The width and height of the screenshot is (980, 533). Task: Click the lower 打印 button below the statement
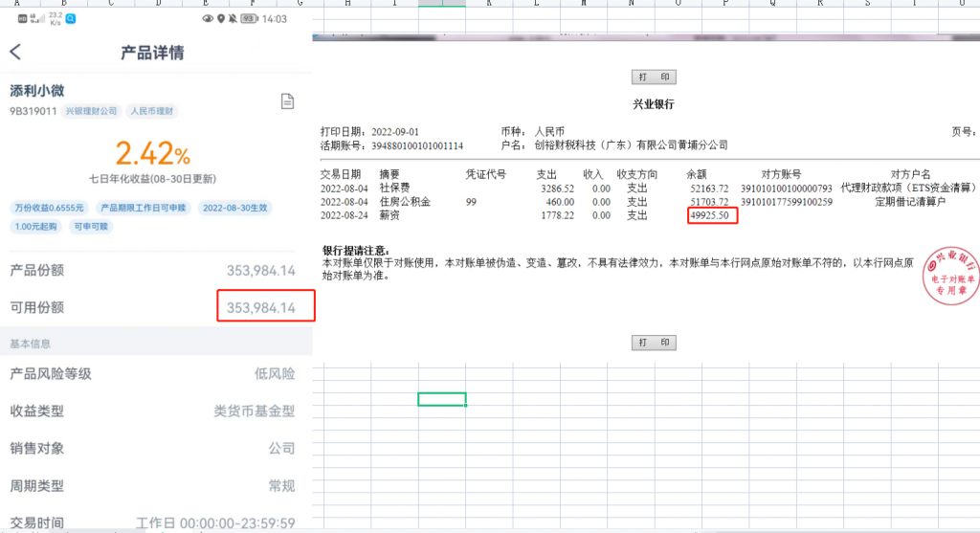(x=654, y=343)
